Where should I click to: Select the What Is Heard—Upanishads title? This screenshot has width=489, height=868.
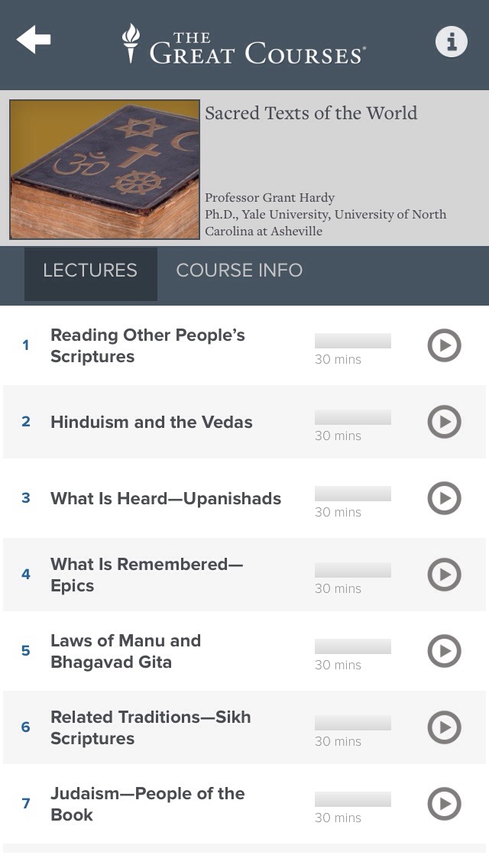(166, 498)
